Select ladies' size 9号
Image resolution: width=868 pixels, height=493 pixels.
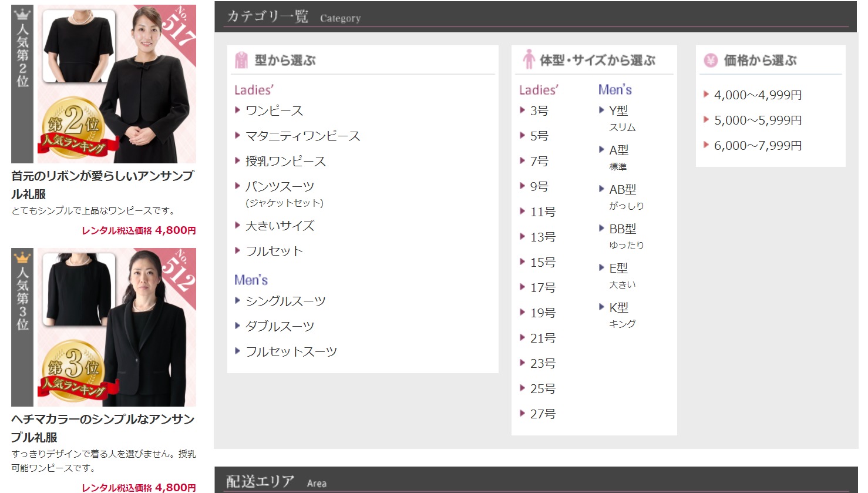pyautogui.click(x=539, y=186)
